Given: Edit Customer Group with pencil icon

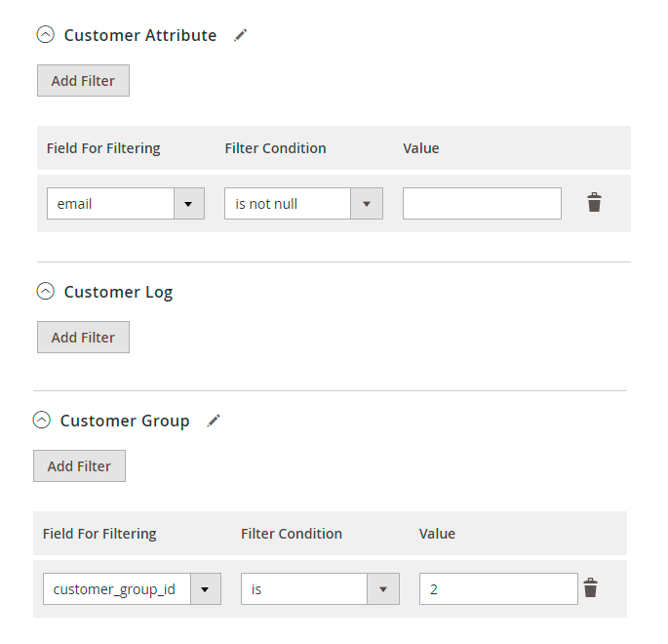Looking at the screenshot, I should tap(214, 421).
